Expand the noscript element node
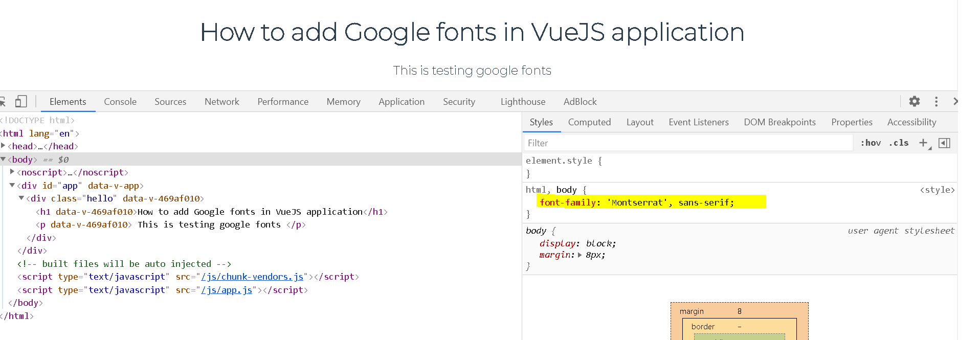 pyautogui.click(x=12, y=172)
